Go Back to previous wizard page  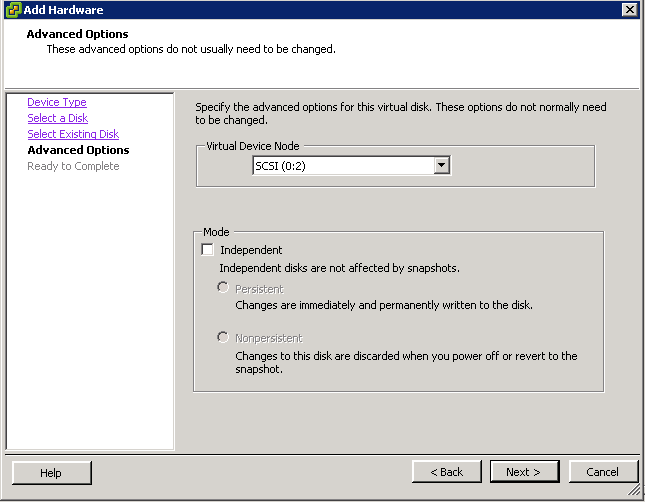(447, 472)
